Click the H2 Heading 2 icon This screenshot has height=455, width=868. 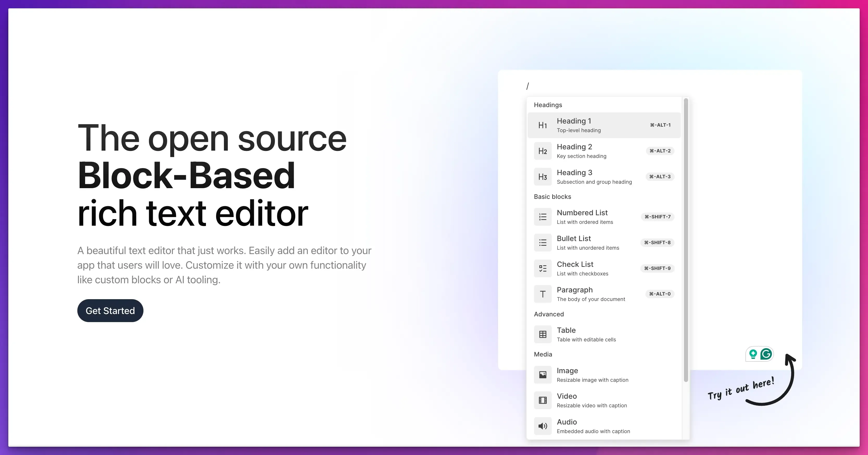[543, 151]
